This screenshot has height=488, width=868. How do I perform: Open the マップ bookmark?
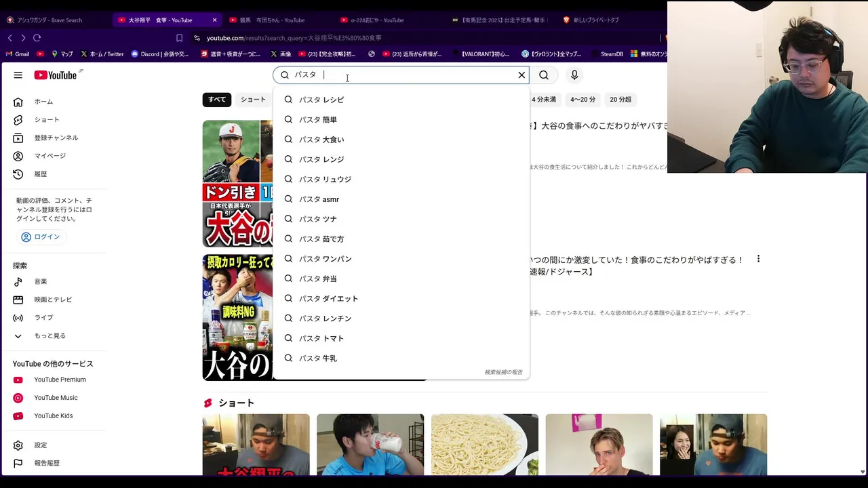click(x=62, y=54)
